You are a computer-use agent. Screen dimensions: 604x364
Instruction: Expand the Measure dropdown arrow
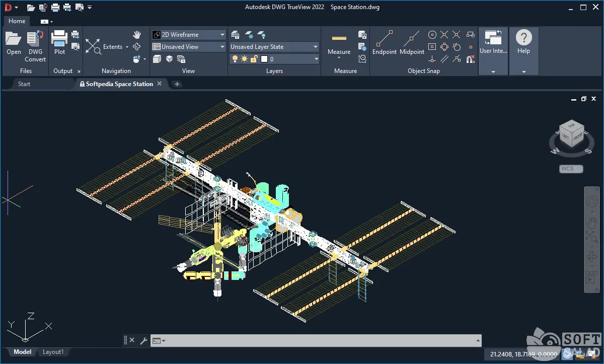pyautogui.click(x=339, y=58)
